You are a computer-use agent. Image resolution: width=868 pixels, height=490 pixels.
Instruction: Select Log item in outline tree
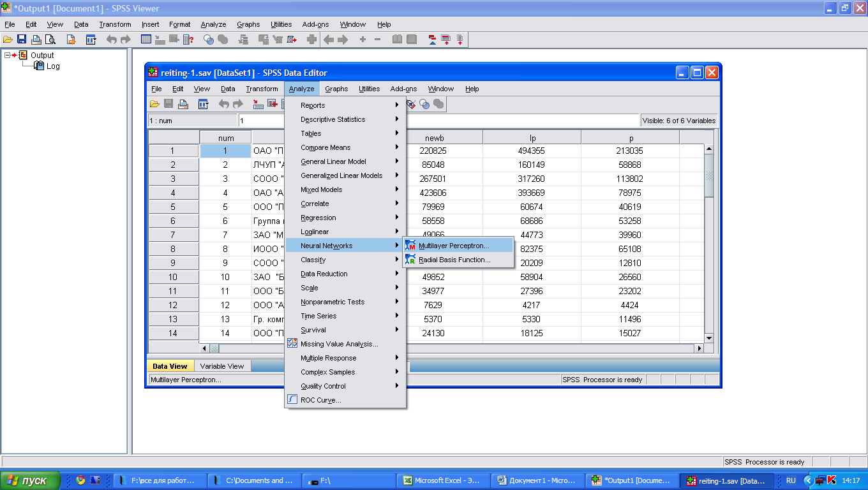tap(53, 66)
